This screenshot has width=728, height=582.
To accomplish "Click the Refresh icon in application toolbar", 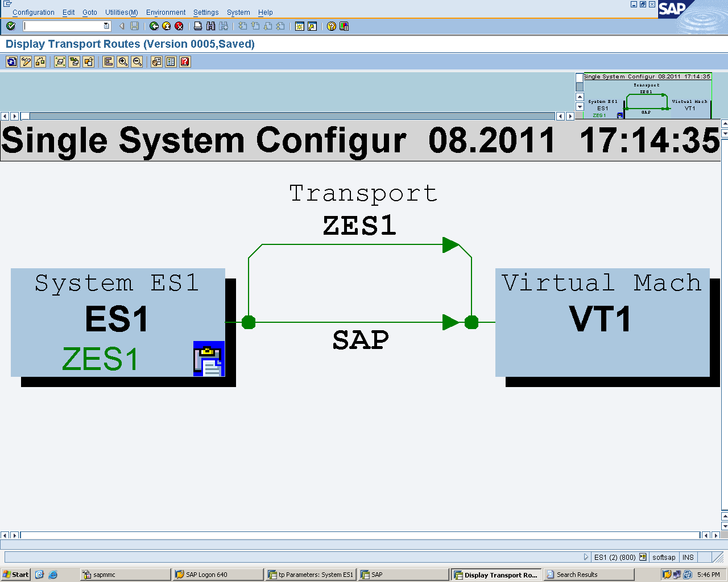I will click(x=11, y=62).
